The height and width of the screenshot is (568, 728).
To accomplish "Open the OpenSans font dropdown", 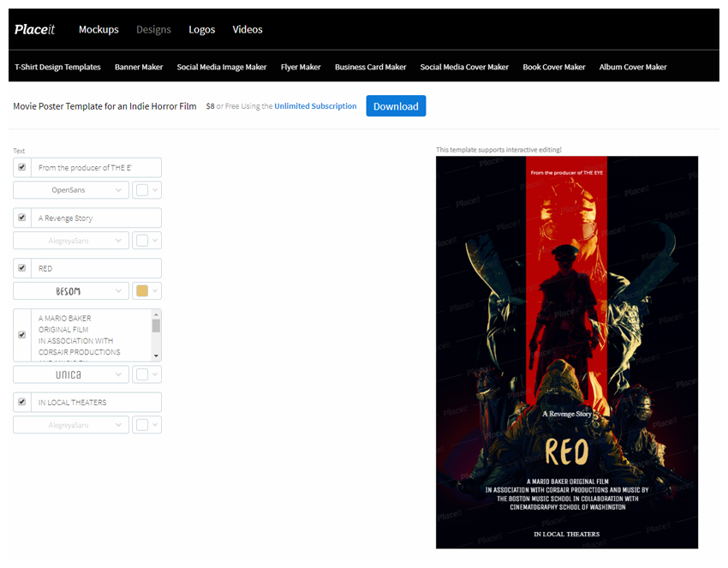I will click(70, 189).
